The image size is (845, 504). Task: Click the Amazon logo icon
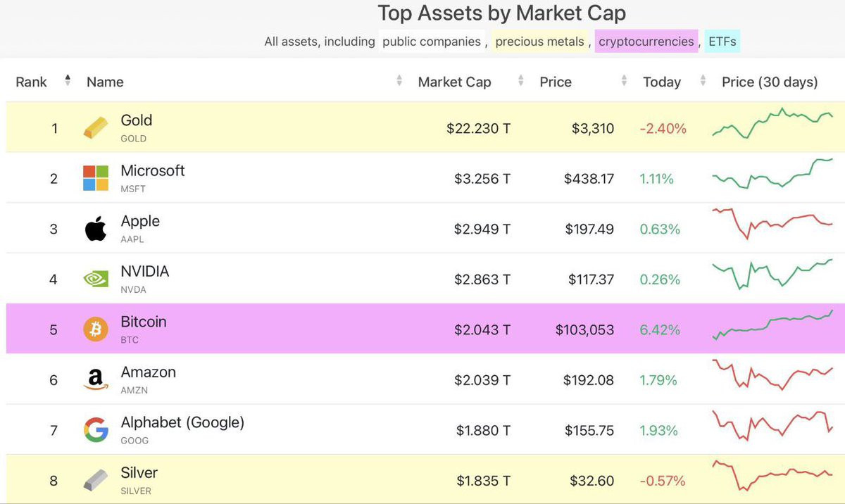[x=96, y=380]
